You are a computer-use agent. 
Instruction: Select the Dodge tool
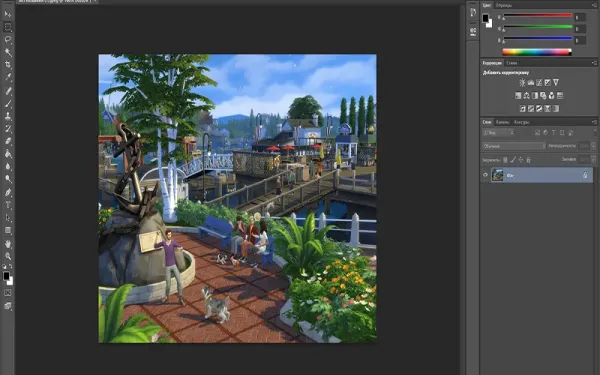8,179
